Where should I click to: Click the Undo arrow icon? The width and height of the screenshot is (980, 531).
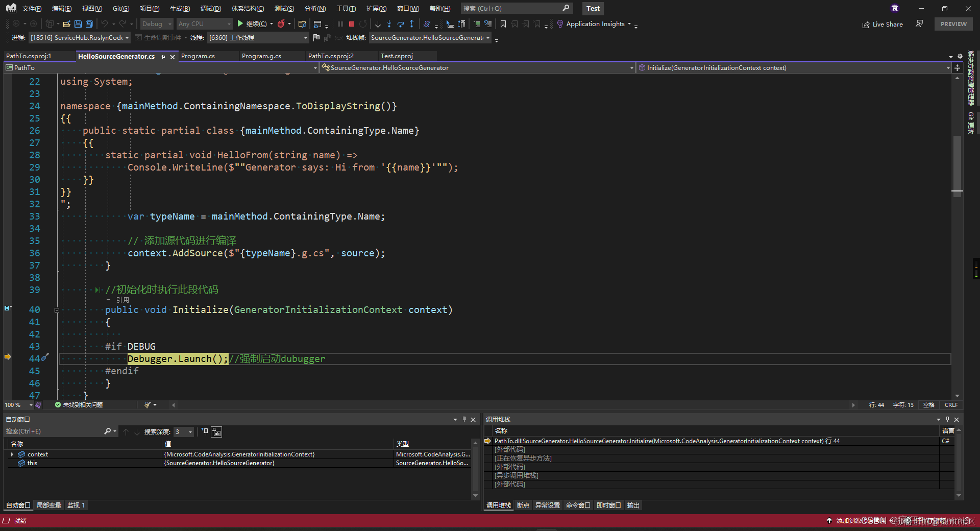pos(105,24)
